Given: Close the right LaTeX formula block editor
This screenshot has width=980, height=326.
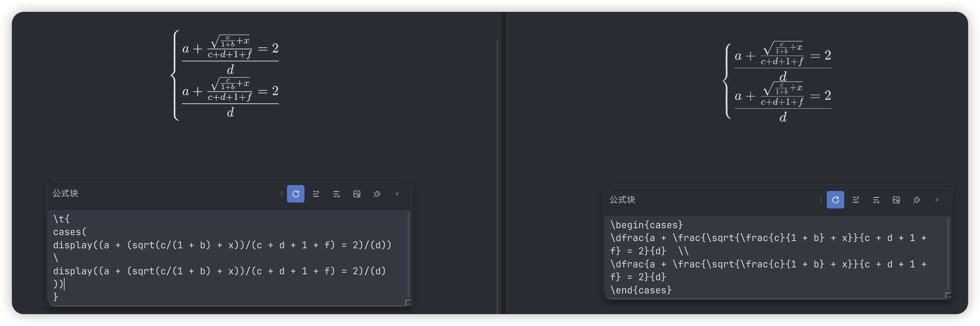Looking at the screenshot, I should (x=937, y=200).
